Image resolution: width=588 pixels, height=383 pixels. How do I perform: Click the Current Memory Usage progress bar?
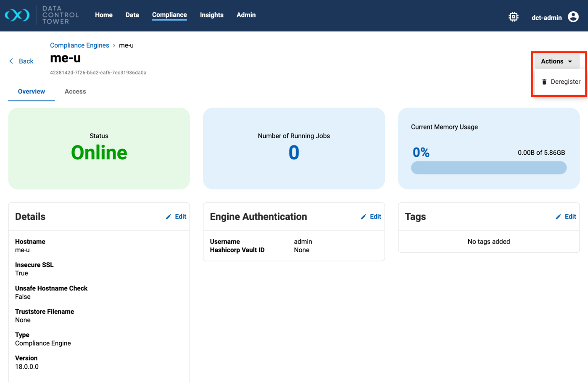(488, 168)
